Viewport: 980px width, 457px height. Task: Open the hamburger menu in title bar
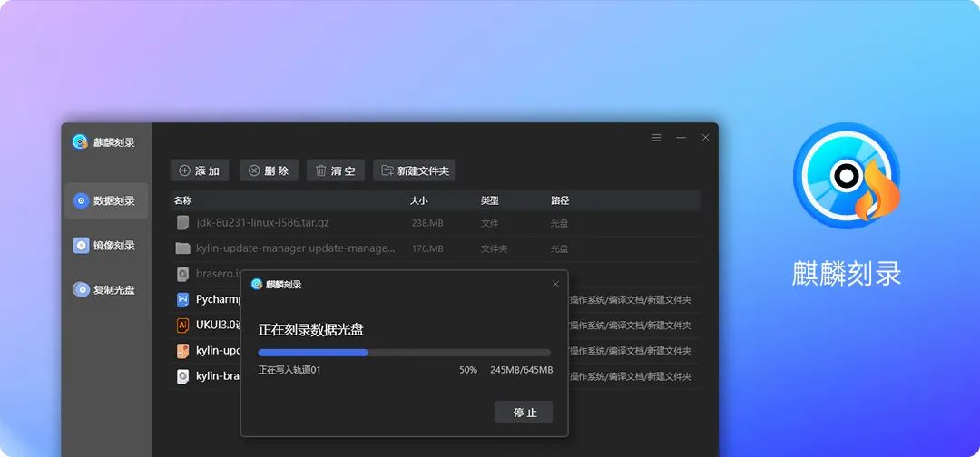[x=656, y=137]
